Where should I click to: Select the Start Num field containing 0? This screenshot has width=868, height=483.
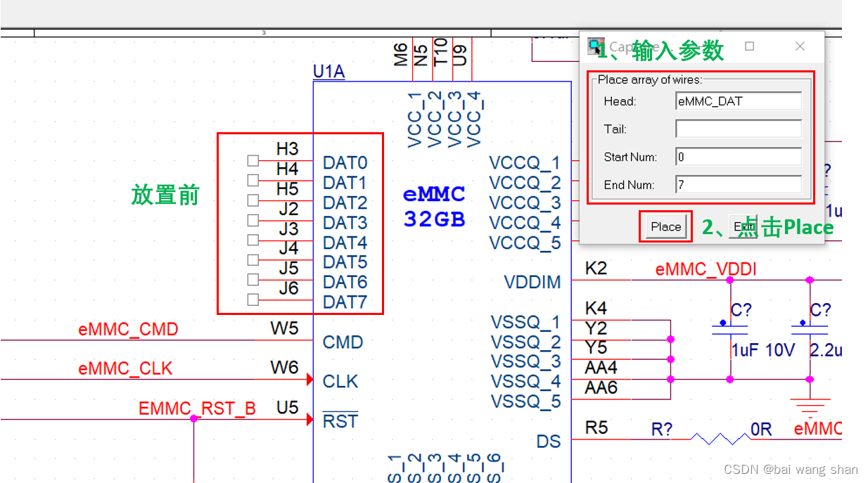pyautogui.click(x=738, y=156)
